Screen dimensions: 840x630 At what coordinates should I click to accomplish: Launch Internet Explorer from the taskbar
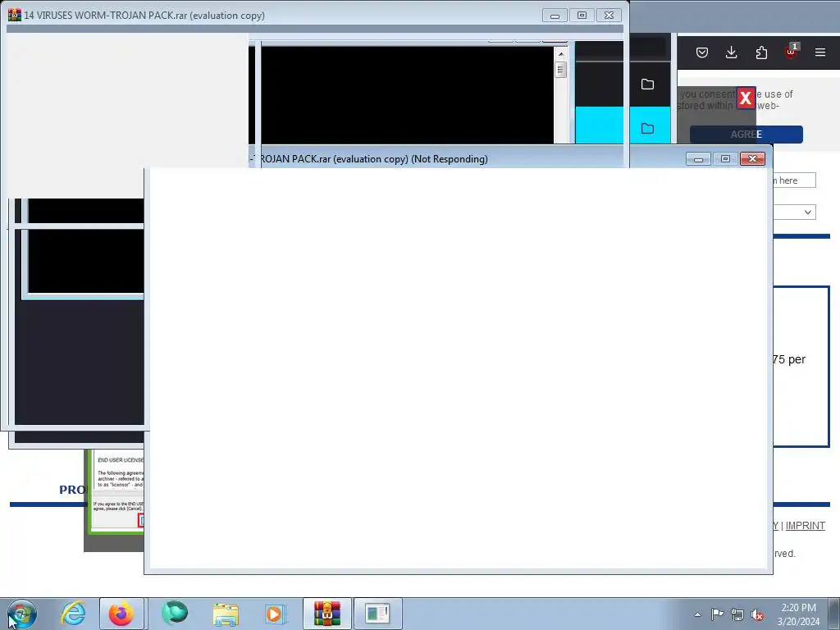coord(73,614)
